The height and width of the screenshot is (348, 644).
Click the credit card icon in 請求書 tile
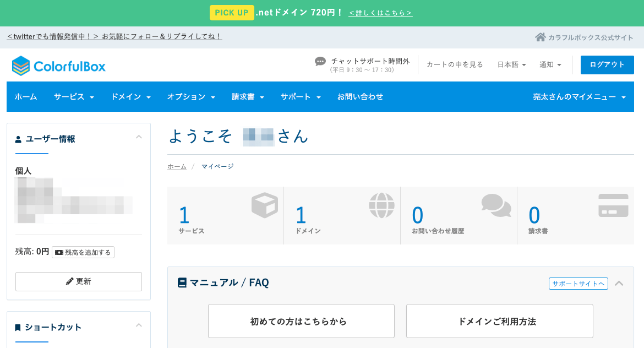click(x=613, y=205)
